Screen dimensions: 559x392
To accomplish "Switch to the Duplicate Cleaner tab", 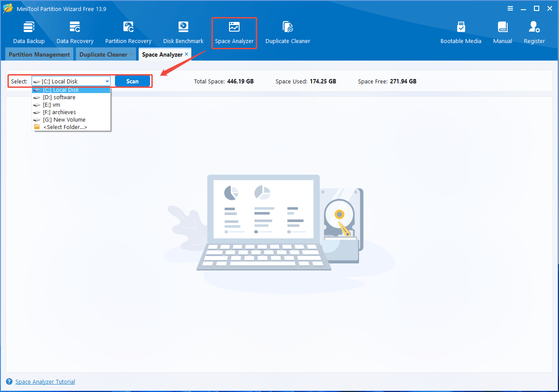I will point(103,54).
